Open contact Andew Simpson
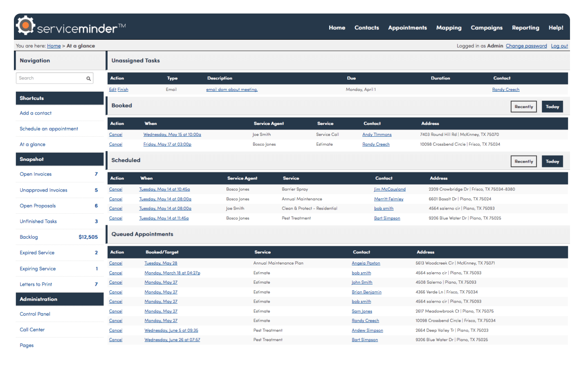Screen dimensions: 588x366 coord(367,331)
